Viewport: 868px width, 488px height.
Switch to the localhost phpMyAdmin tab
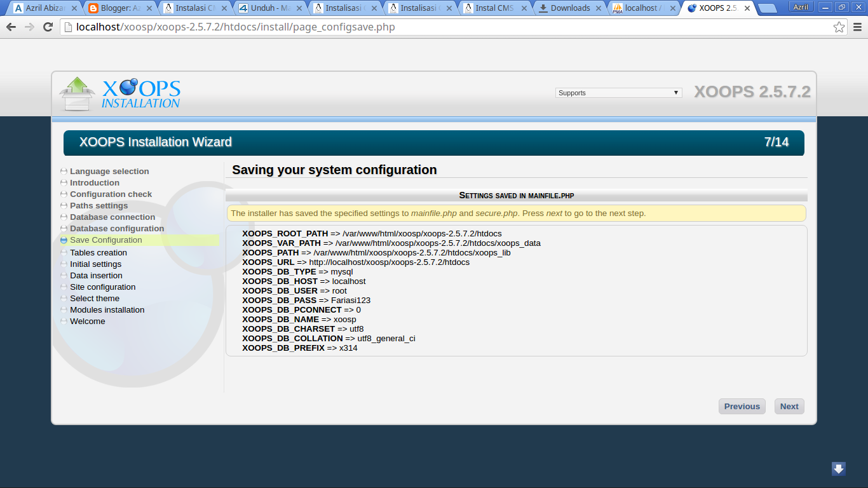643,8
